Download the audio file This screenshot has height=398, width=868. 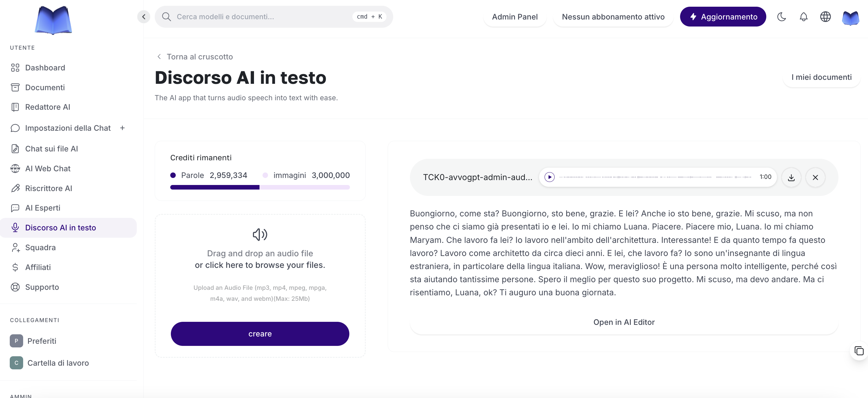pos(791,177)
